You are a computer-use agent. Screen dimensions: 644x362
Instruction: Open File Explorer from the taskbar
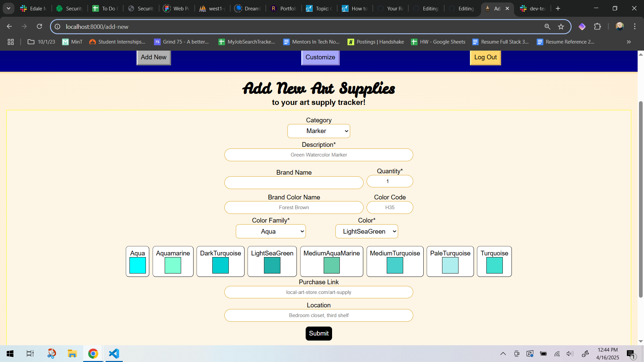click(x=72, y=354)
